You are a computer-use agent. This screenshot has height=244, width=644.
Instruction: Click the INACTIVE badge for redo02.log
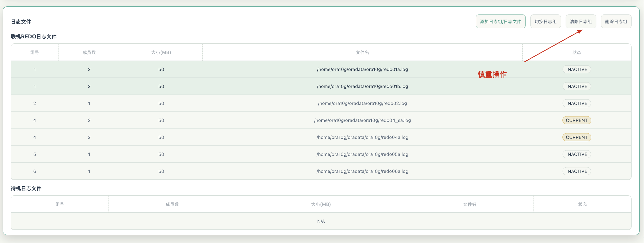[x=576, y=103]
